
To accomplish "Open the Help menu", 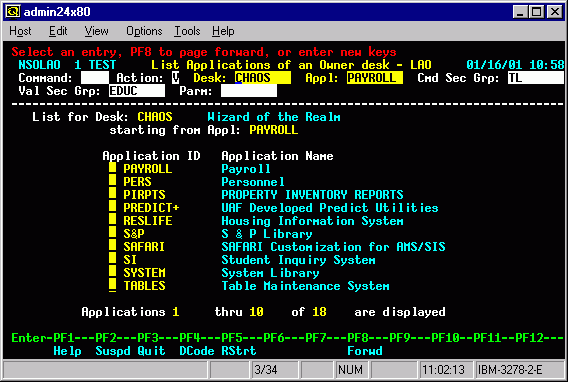I will 223,31.
